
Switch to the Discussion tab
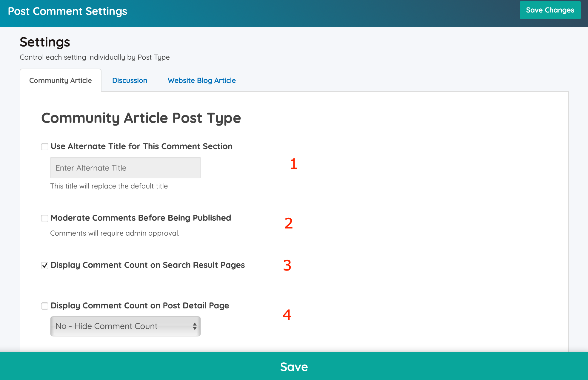[130, 81]
